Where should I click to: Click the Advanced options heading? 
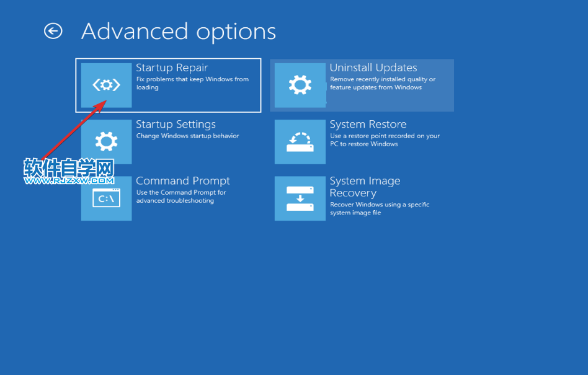pos(179,32)
